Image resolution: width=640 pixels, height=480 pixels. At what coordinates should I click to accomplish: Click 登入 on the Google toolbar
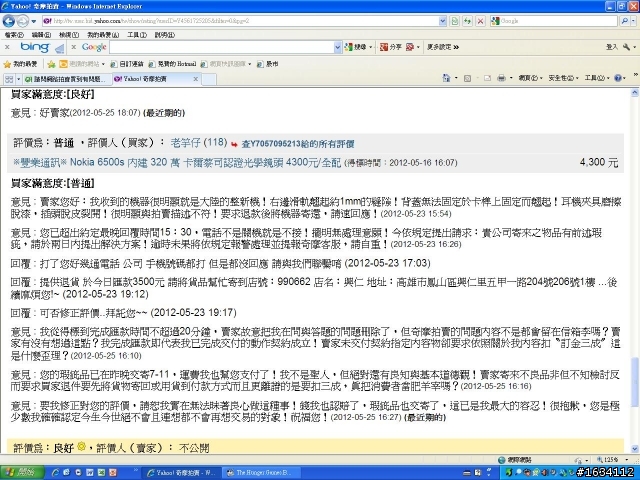611,47
